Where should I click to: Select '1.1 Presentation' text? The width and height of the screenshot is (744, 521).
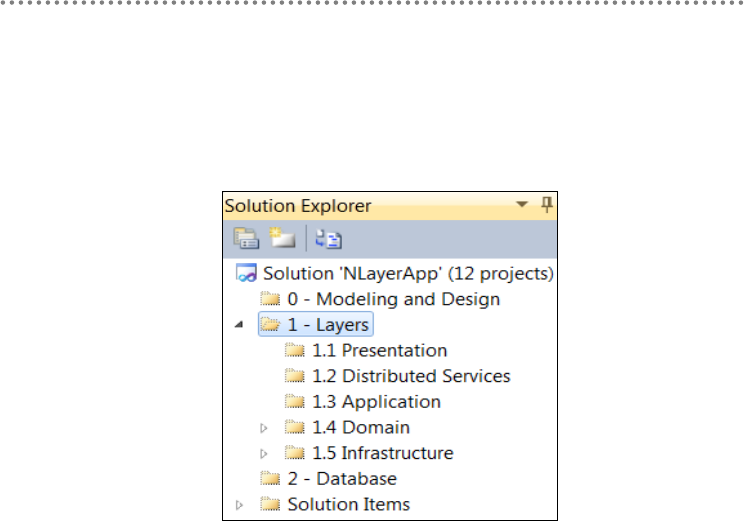click(380, 351)
